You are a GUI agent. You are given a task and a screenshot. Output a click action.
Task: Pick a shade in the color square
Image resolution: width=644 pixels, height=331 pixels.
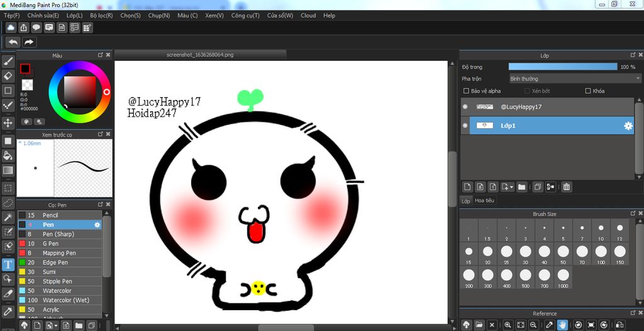[80, 92]
